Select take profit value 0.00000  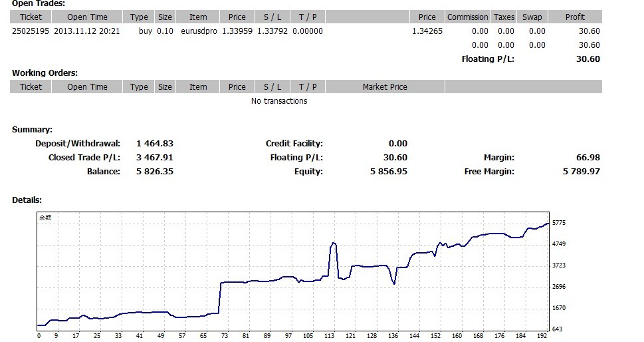308,31
